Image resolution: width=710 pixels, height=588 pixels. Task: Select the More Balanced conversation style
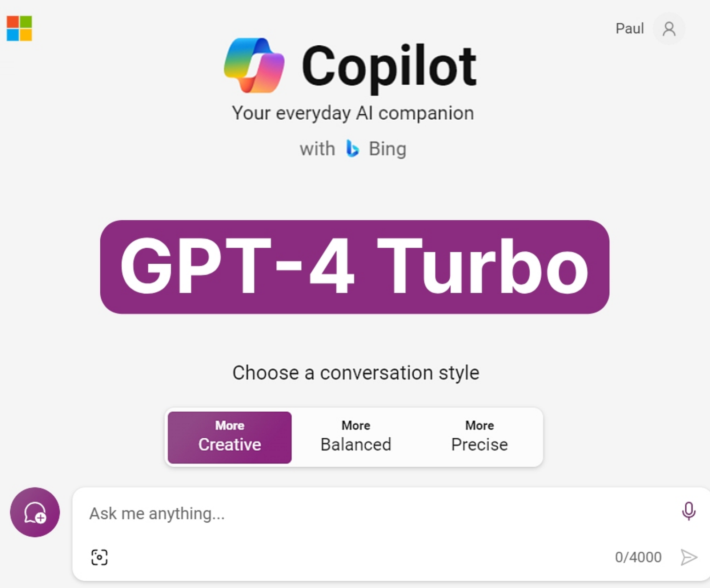[x=356, y=437]
